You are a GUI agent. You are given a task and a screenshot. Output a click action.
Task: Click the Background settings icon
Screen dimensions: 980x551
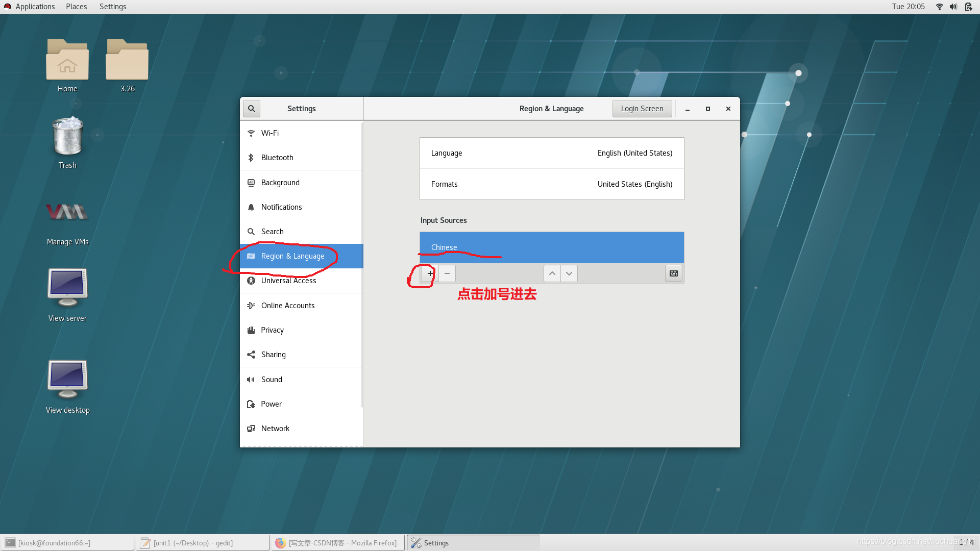(251, 183)
